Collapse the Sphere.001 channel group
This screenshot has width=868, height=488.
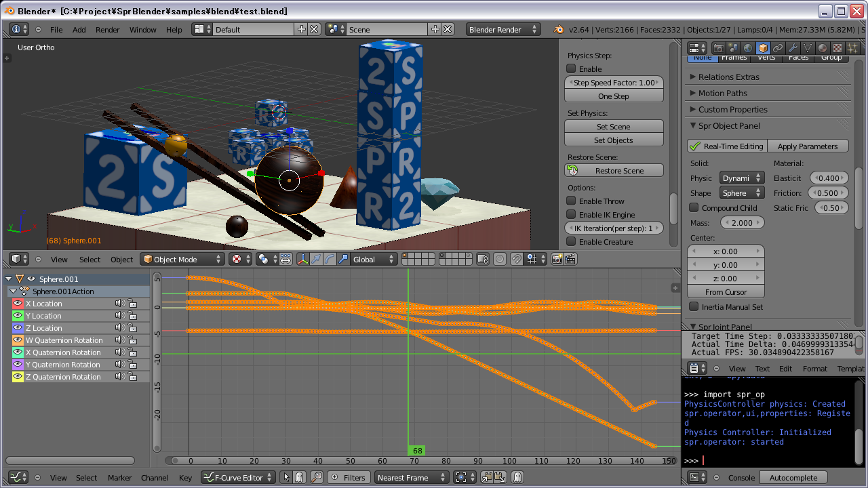pyautogui.click(x=8, y=279)
